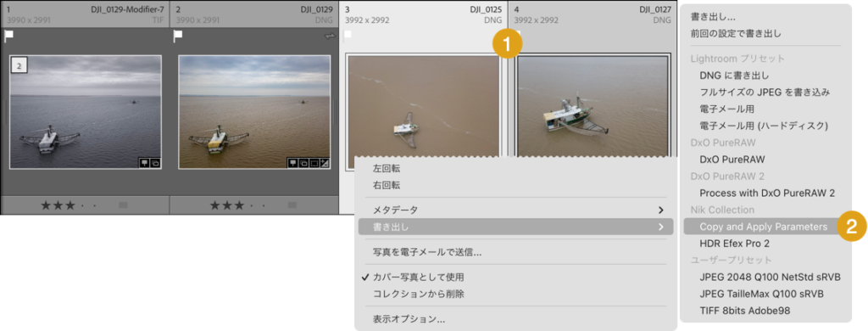Screen dimensions: 868x331
Task: Set one-star rating on DJI_0129 DNG
Action: tap(214, 205)
